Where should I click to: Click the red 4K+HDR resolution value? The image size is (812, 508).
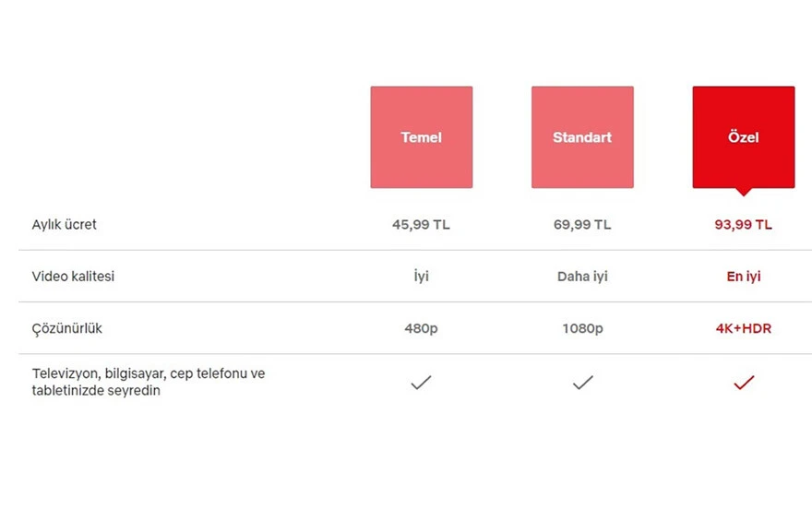point(743,328)
